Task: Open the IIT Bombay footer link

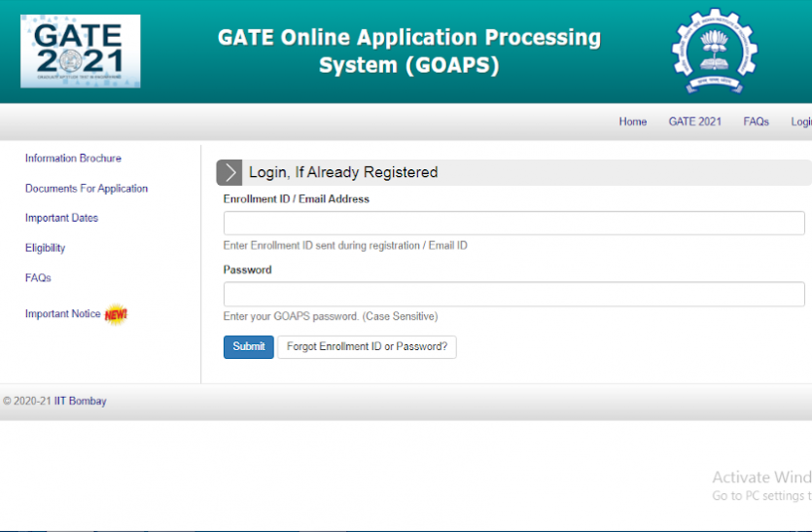Action: (x=81, y=402)
